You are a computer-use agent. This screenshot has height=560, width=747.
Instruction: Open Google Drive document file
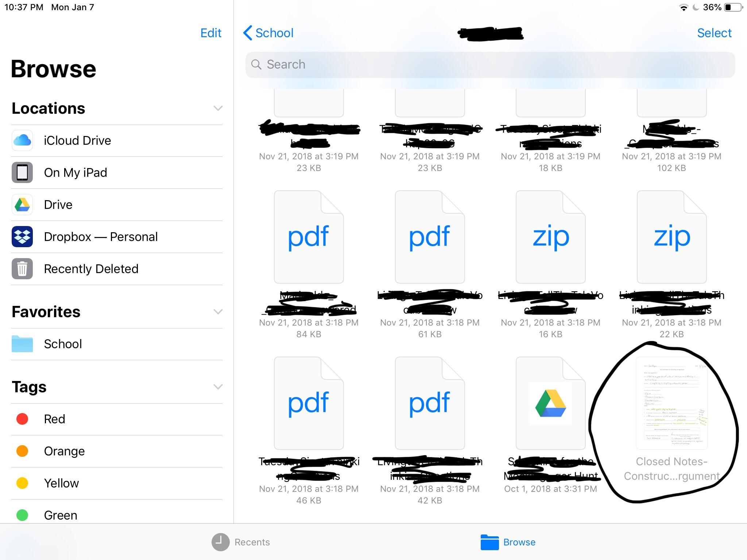pos(550,403)
